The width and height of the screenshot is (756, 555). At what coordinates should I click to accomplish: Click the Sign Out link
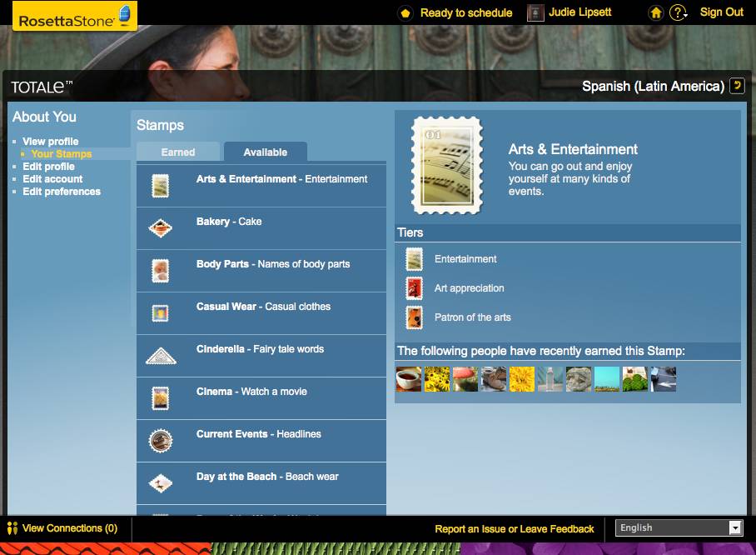(721, 12)
